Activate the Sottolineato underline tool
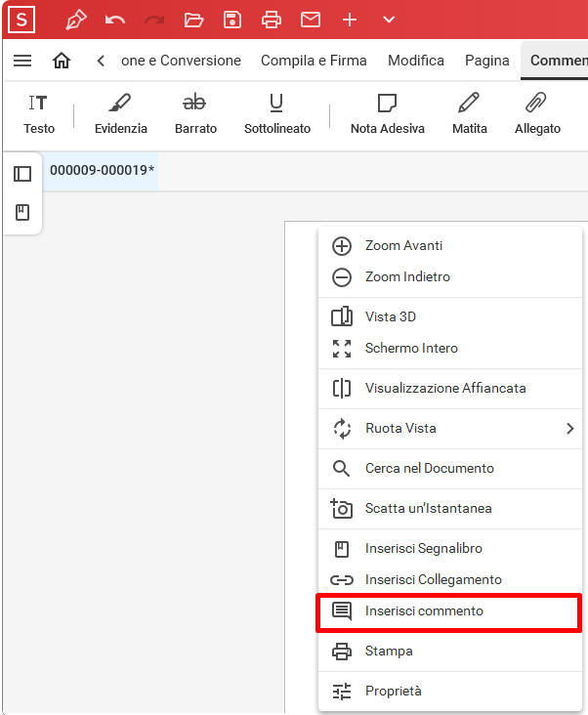 click(277, 114)
